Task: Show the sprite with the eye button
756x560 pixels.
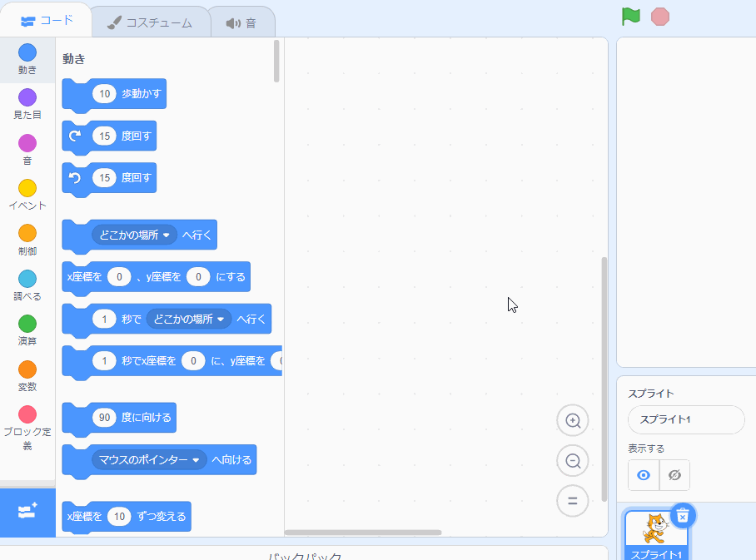Action: coord(644,475)
